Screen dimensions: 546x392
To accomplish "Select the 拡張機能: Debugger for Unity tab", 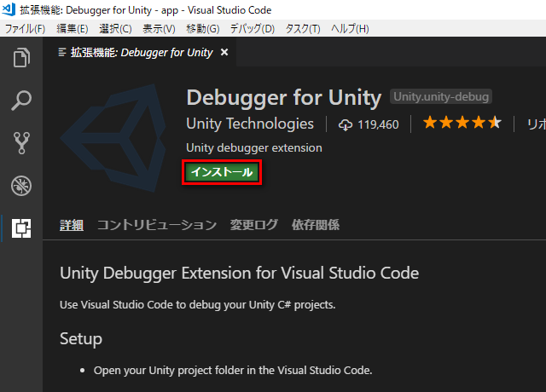I will [x=142, y=53].
